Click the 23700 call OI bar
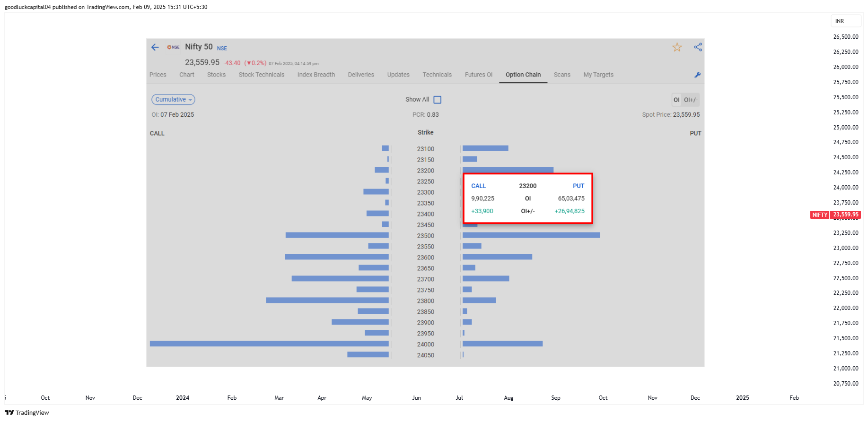868x421 pixels. [x=340, y=279]
